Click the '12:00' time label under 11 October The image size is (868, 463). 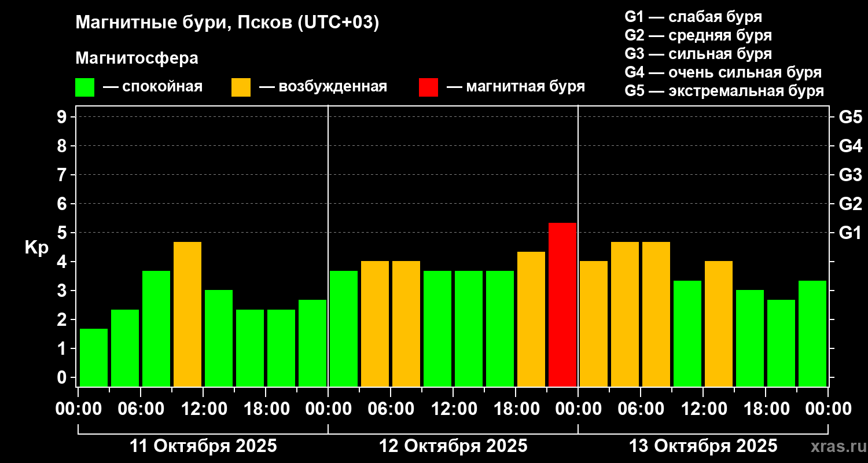tap(203, 409)
